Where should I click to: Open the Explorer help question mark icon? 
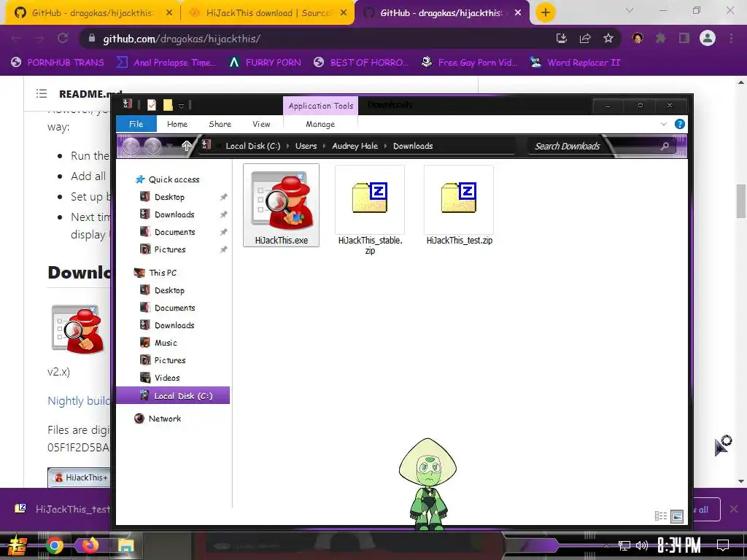(x=680, y=124)
